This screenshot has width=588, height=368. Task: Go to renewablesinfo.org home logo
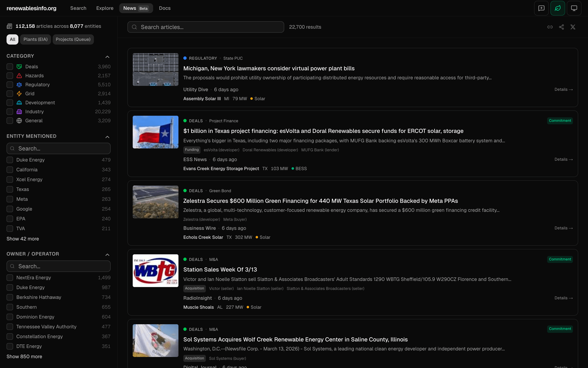31,8
